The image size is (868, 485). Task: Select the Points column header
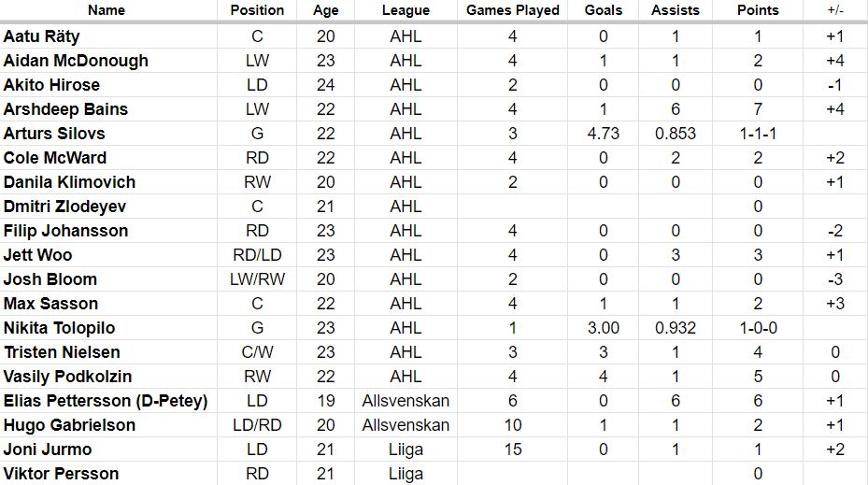[757, 10]
